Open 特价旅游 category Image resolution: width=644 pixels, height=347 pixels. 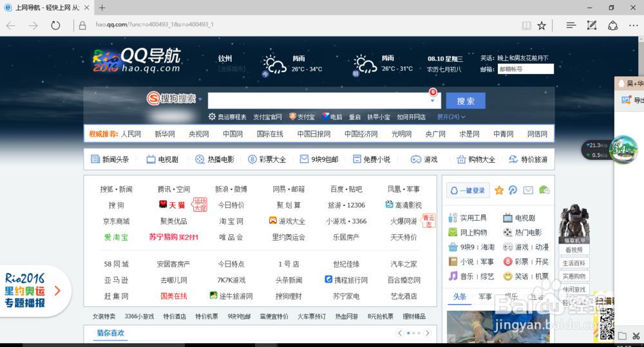coord(528,159)
